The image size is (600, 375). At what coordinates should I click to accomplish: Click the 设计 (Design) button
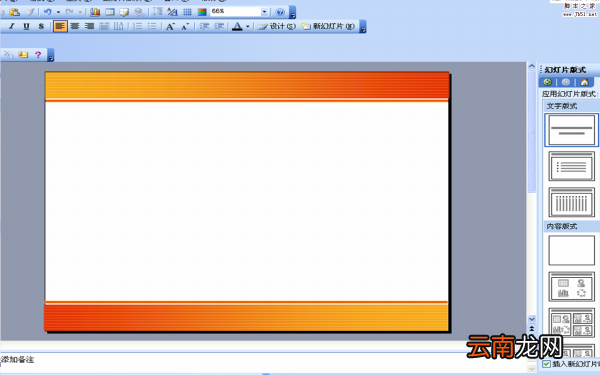click(277, 26)
